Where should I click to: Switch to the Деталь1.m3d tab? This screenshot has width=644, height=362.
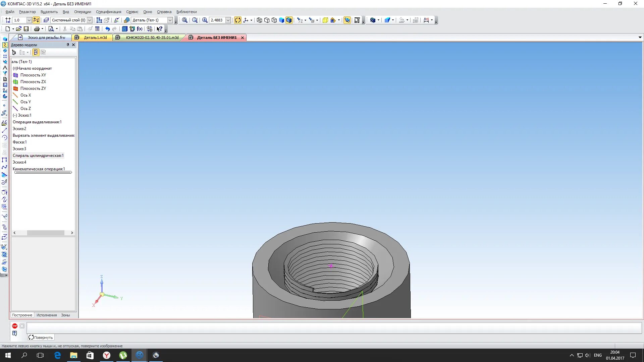pos(95,38)
